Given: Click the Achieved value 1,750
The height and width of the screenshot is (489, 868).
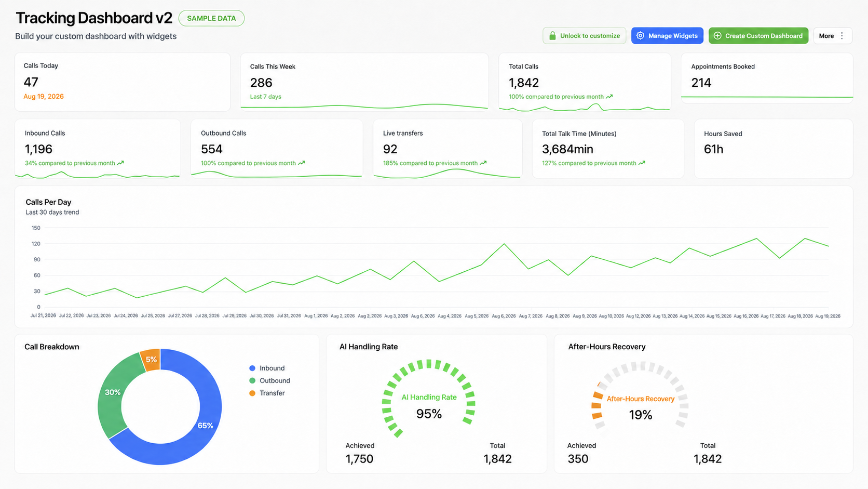Looking at the screenshot, I should click(x=359, y=459).
